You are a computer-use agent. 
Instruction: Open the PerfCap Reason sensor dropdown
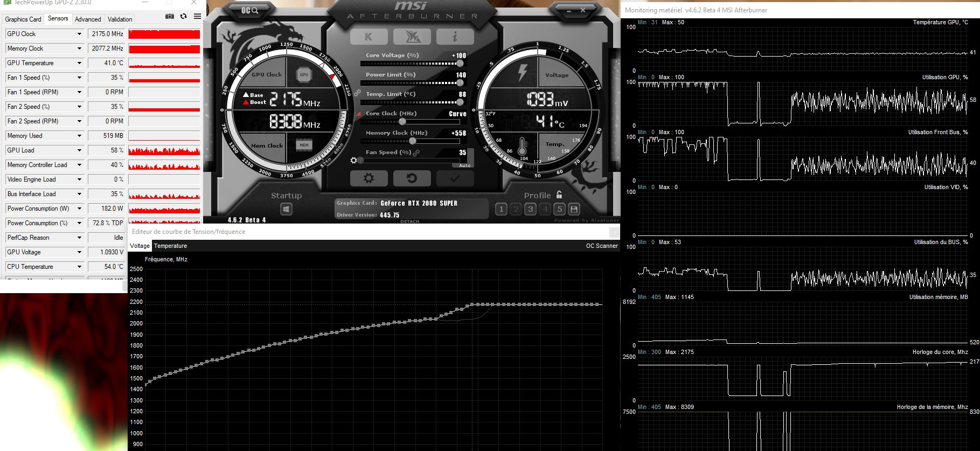[x=79, y=238]
